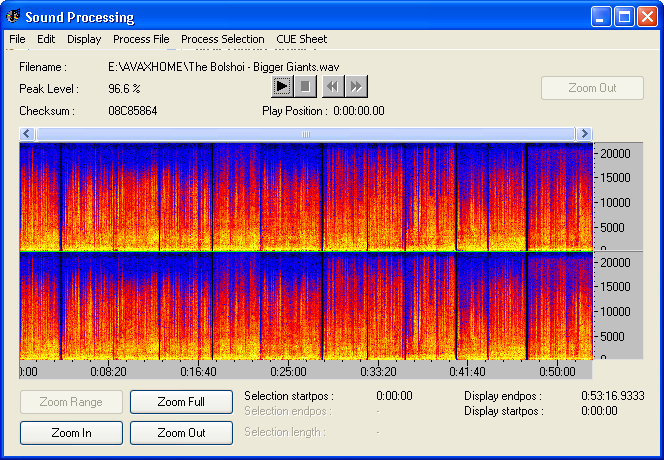Click the upper channel spectrogram
The width and height of the screenshot is (664, 460).
coord(306,196)
